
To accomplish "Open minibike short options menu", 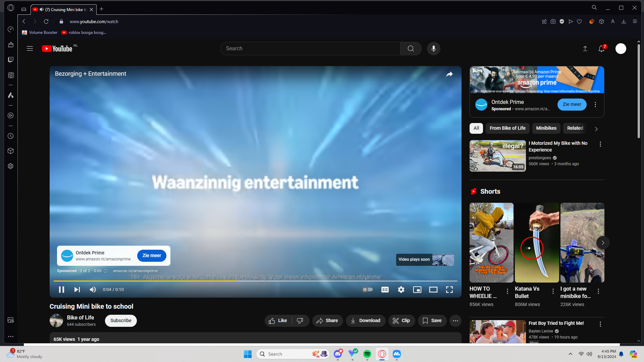I will pos(598,292).
